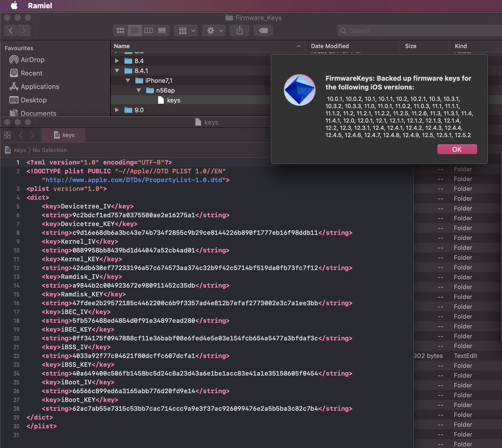Viewport: 502px width, 448px height.
Task: Select the keys tab in editor
Action: [64, 135]
